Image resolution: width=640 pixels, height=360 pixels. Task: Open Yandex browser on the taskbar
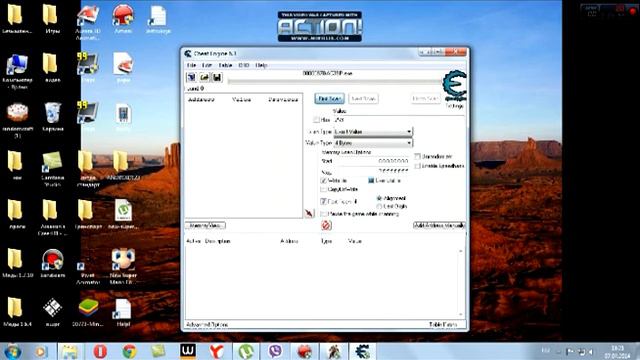(217, 351)
